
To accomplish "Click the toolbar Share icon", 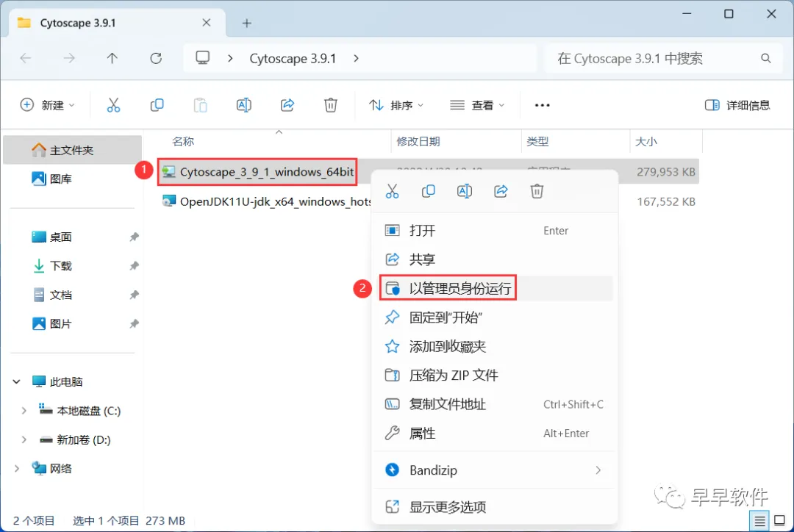I will pyautogui.click(x=287, y=105).
